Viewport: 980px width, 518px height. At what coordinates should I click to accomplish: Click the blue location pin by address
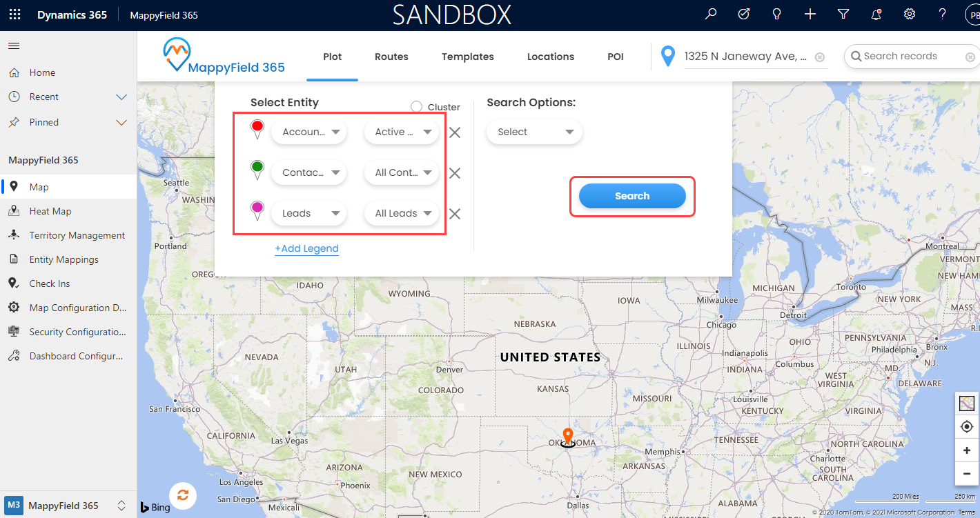click(667, 57)
